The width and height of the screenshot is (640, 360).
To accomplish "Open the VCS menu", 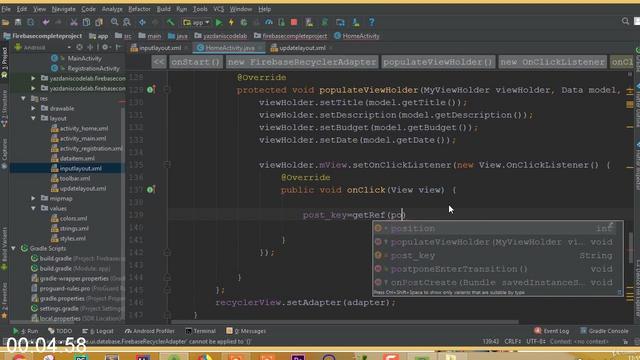I will pos(219,9).
